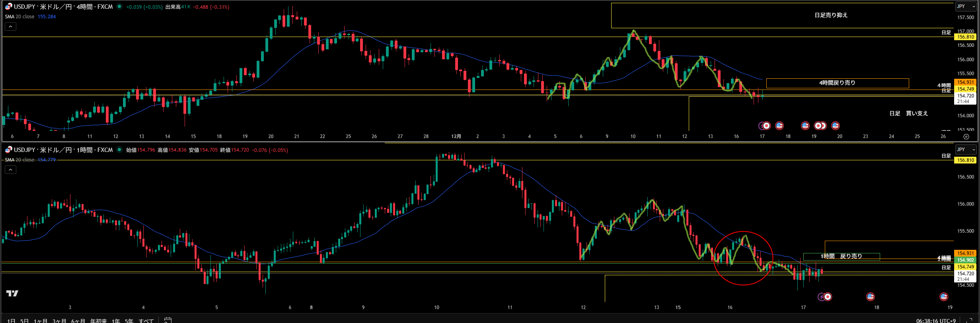This screenshot has height=323, width=980.
Task: Collapse the indicator legend on 1-hour chart
Action: pyautogui.click(x=10, y=170)
